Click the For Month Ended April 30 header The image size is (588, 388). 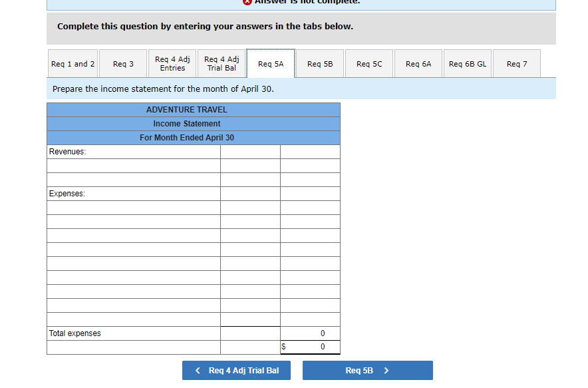click(194, 138)
